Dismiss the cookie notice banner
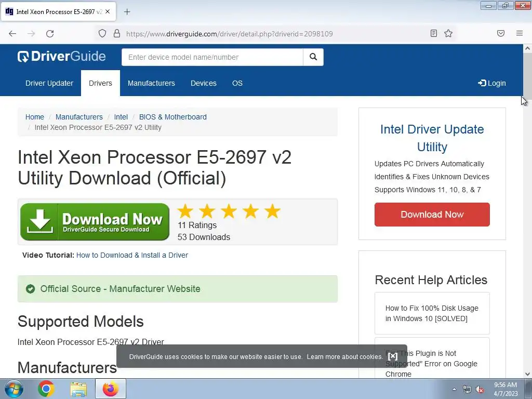Screen dimensions: 532x399 pos(393,356)
